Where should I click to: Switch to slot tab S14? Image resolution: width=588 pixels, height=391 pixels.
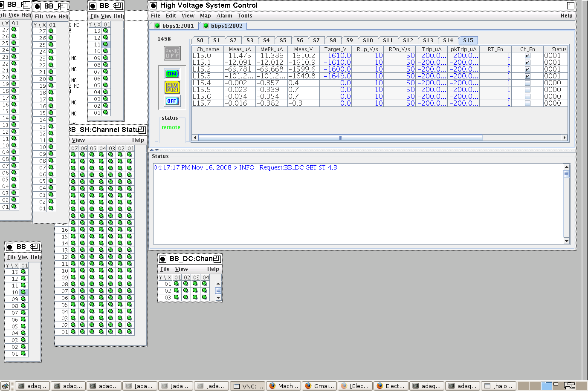[448, 40]
